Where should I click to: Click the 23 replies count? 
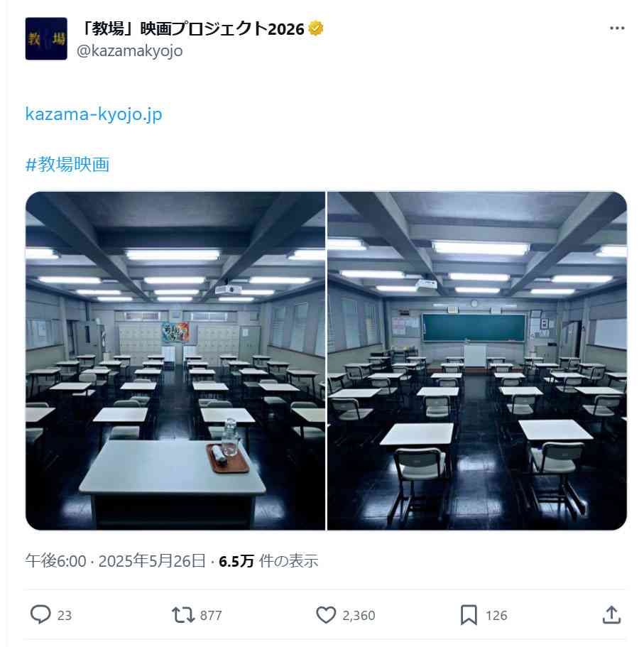(x=65, y=615)
